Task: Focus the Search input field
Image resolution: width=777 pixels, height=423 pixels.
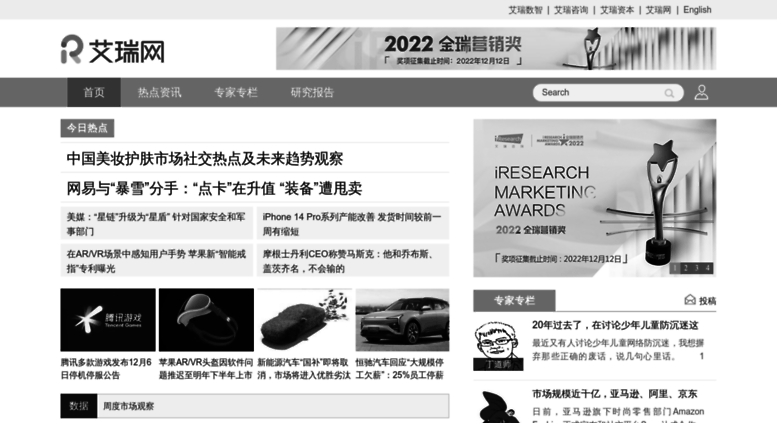Action: [608, 93]
